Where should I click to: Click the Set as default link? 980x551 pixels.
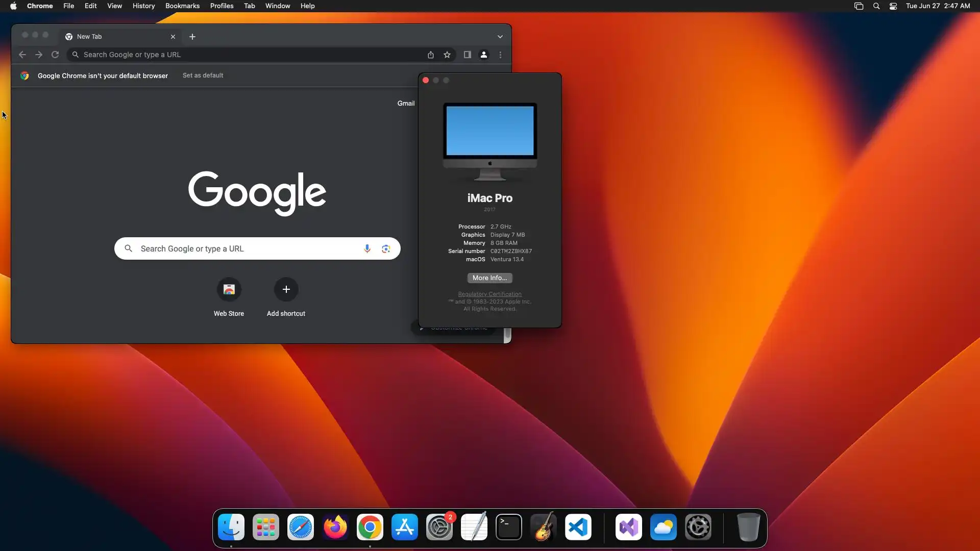click(x=203, y=76)
